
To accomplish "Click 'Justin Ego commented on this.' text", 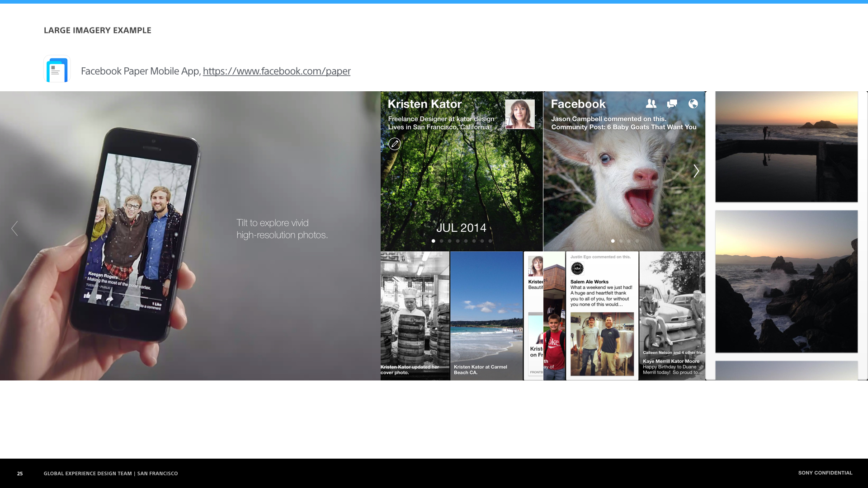I will pos(600,257).
